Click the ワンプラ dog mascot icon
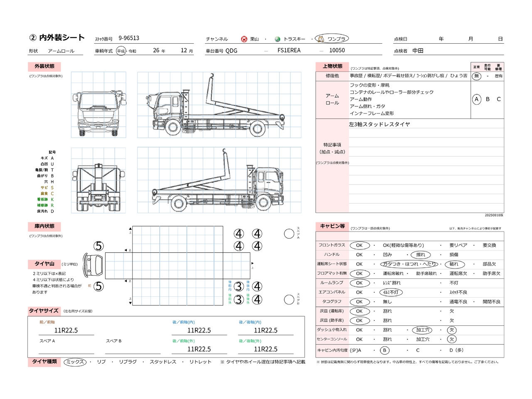The height and width of the screenshot is (399, 532). [321, 39]
